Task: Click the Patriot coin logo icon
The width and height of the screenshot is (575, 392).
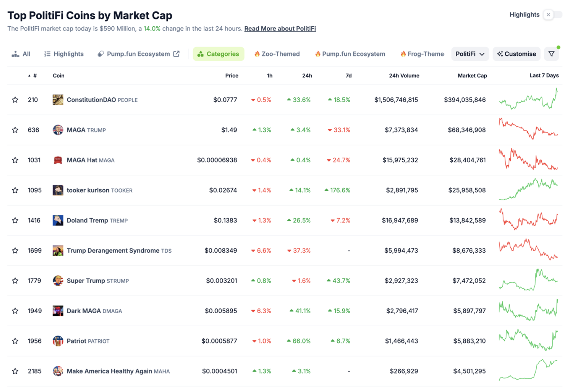Action: [x=58, y=341]
